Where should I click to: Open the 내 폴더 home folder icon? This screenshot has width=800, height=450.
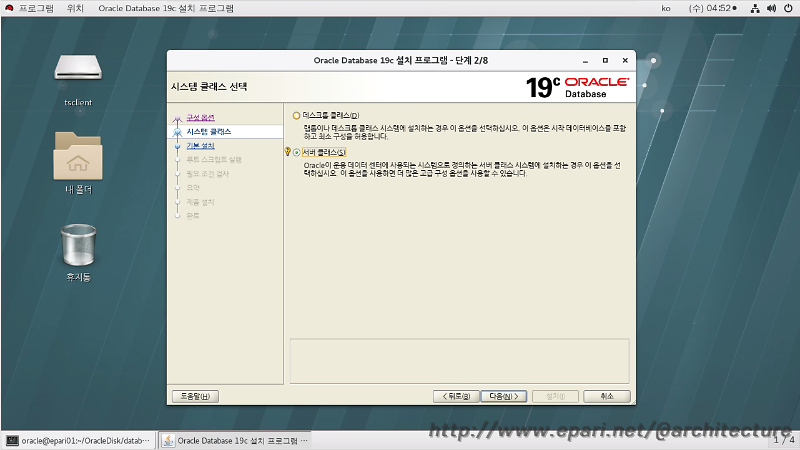78,156
